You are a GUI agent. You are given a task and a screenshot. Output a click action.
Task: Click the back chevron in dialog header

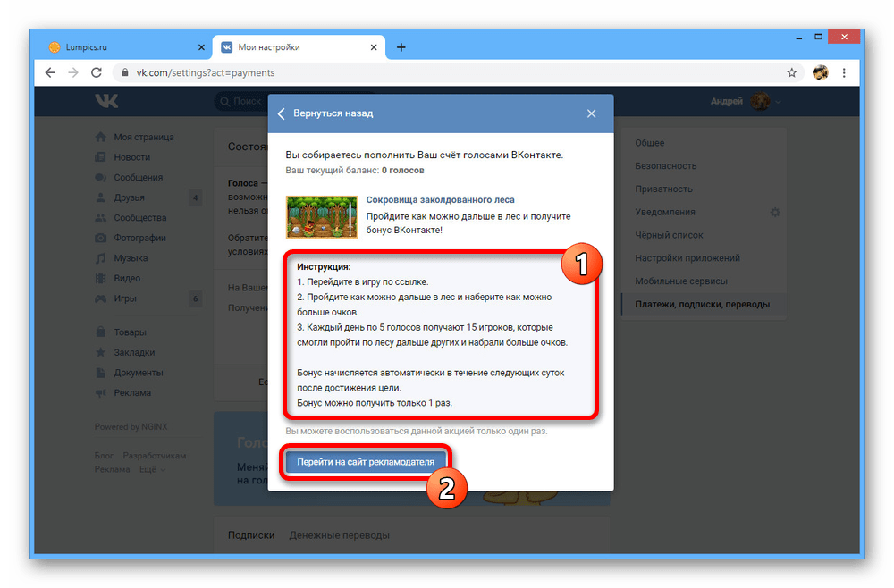[x=281, y=113]
